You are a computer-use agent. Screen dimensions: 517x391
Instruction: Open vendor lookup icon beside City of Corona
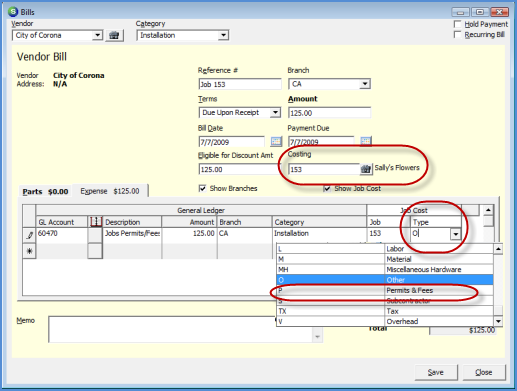click(114, 35)
